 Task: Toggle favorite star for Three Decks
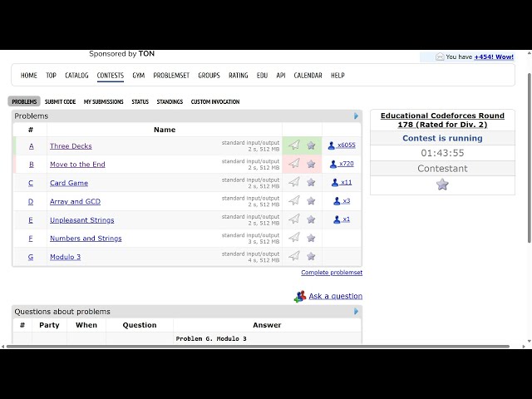(311, 145)
